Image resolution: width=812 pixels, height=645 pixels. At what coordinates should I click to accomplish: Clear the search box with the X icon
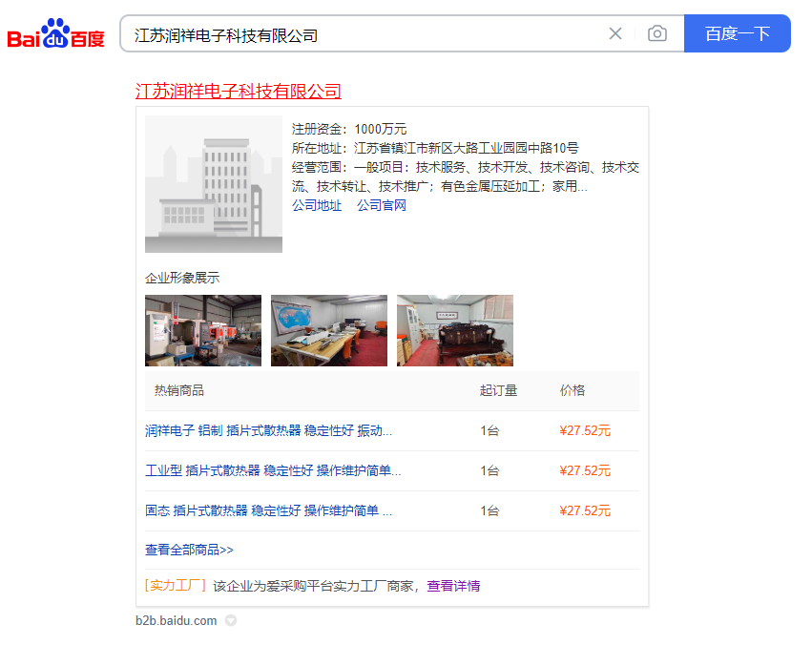pos(615,33)
